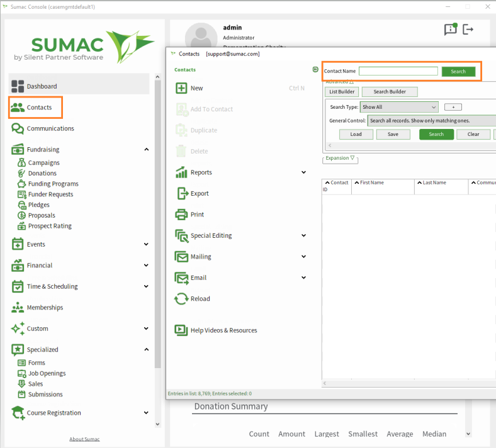Click the results list horizontal scrollbar
The image size is (496, 448).
pyautogui.click(x=409, y=383)
